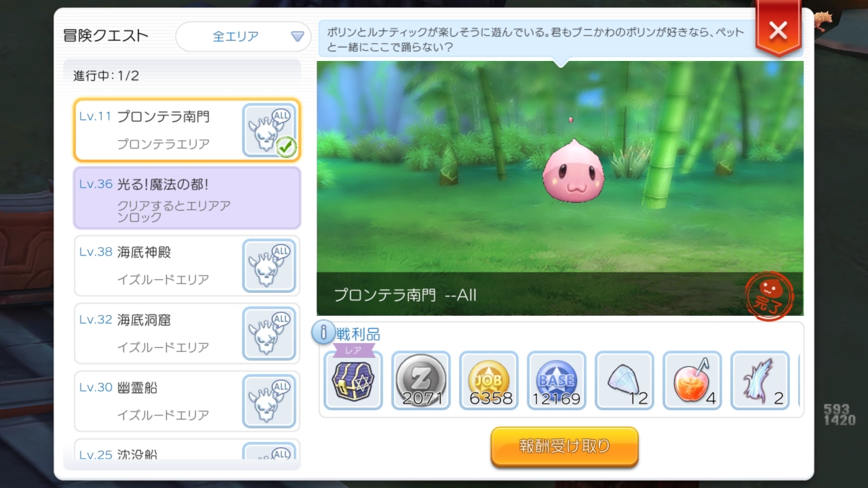Viewport: 868px width, 488px height.
Task: Tap the rare treasure chest reward icon
Action: (353, 380)
